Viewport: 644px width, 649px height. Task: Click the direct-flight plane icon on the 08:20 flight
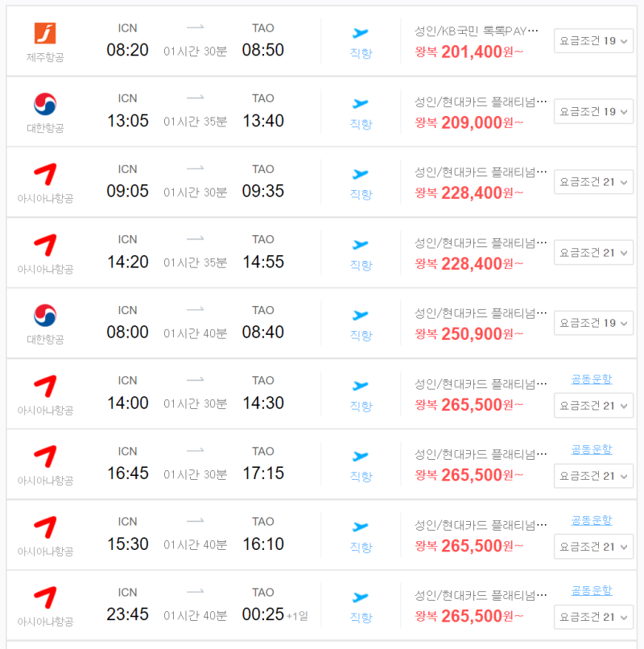[361, 33]
